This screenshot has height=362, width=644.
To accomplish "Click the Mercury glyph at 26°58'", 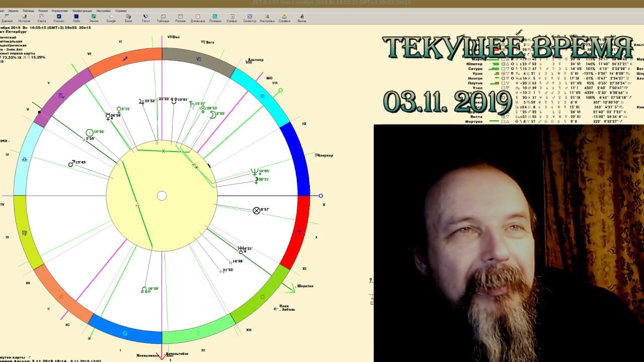I will pyautogui.click(x=108, y=117).
